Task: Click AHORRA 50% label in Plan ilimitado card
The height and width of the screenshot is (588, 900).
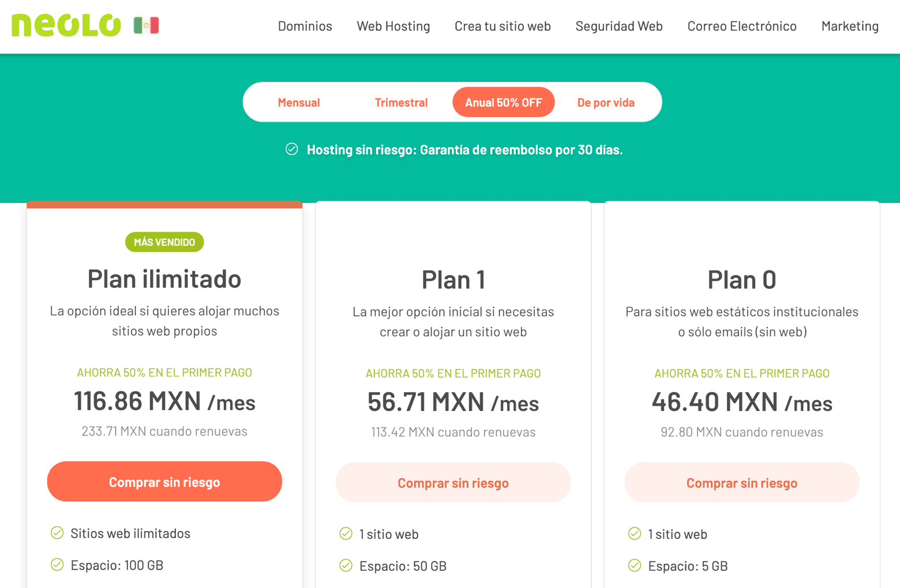Action: (164, 372)
